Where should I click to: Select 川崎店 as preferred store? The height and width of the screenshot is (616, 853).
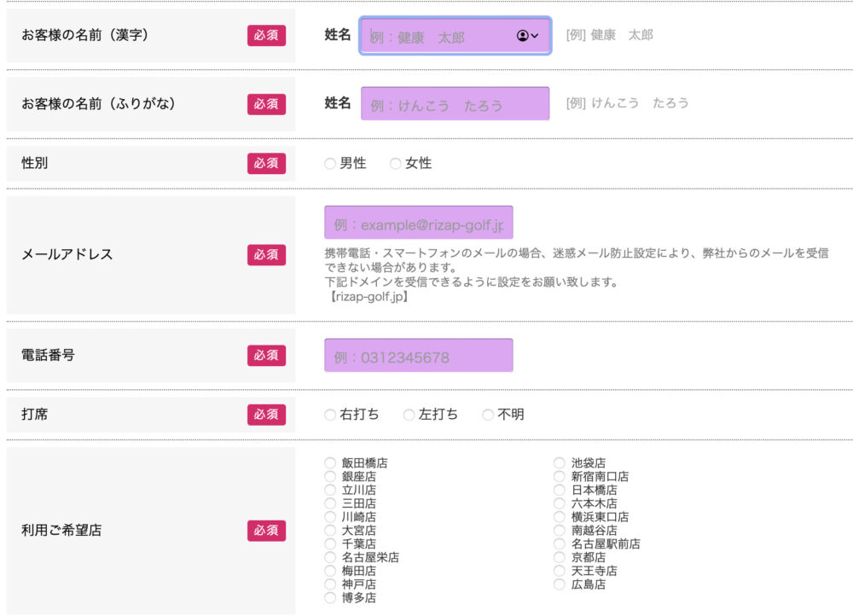tap(329, 517)
